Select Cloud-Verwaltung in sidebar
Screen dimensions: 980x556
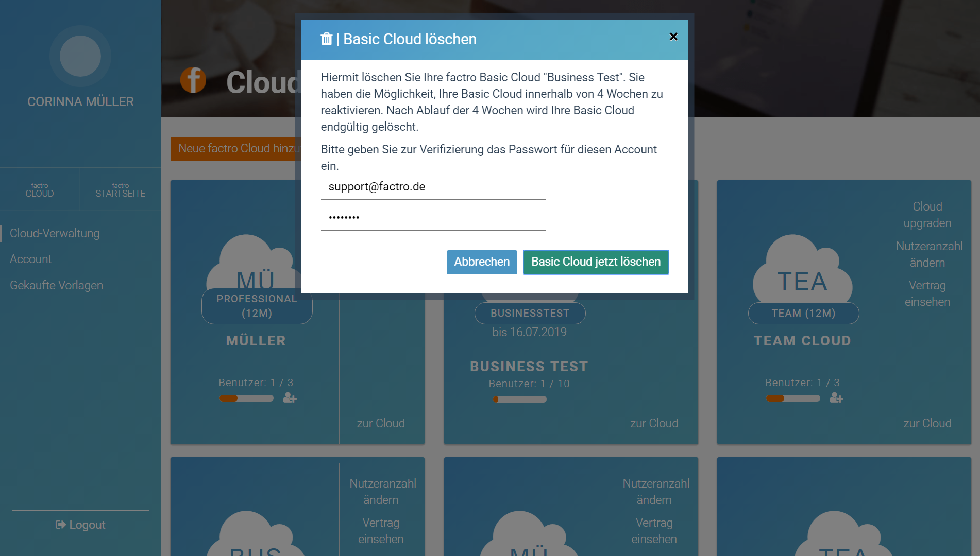click(55, 233)
